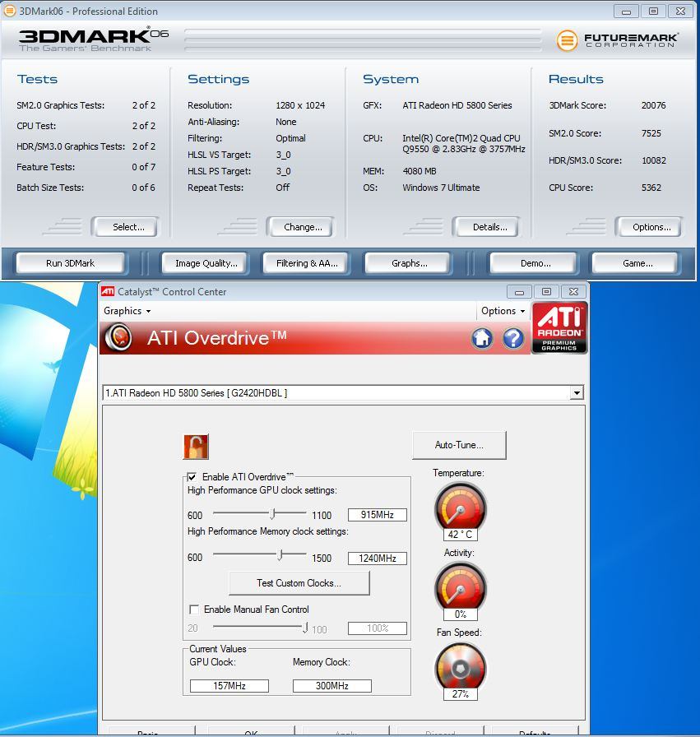Click the 42 °C temperature readout

[x=461, y=535]
